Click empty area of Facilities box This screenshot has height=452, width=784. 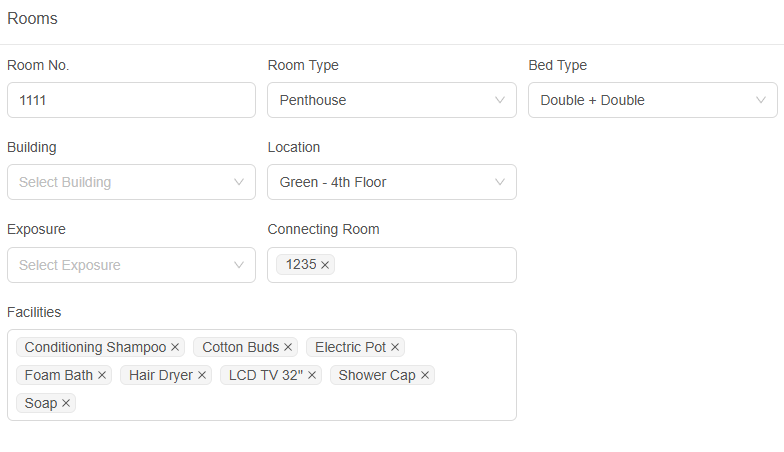click(300, 403)
